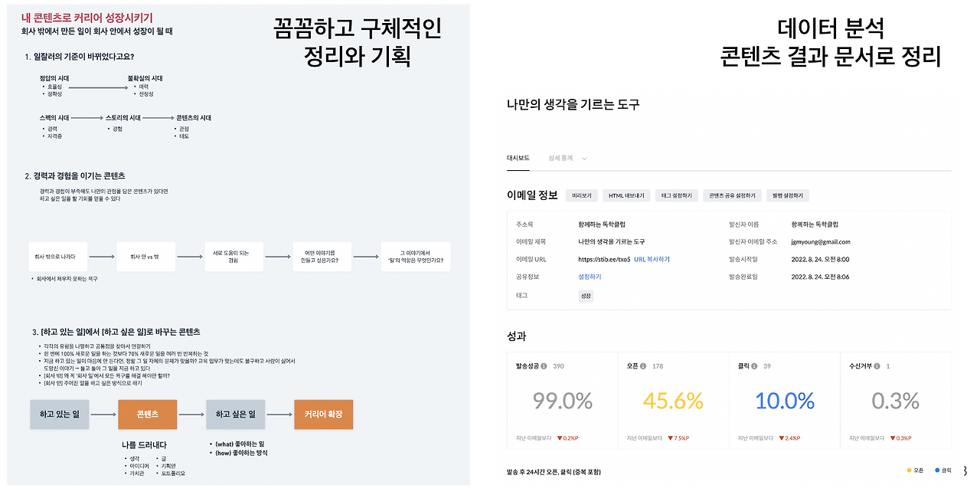
Task: Toggle the blue 클릭 legend dot
Action: tap(937, 470)
